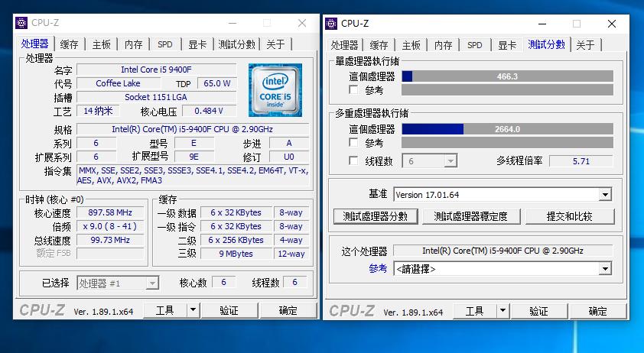
Task: Click the 二级 cache value 6 x 256 KBytes
Action: point(236,240)
